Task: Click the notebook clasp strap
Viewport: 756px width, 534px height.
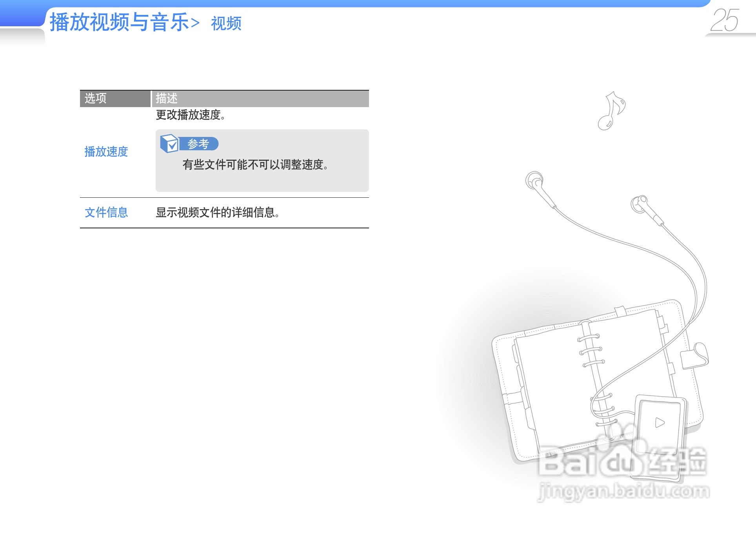Action: [x=695, y=355]
